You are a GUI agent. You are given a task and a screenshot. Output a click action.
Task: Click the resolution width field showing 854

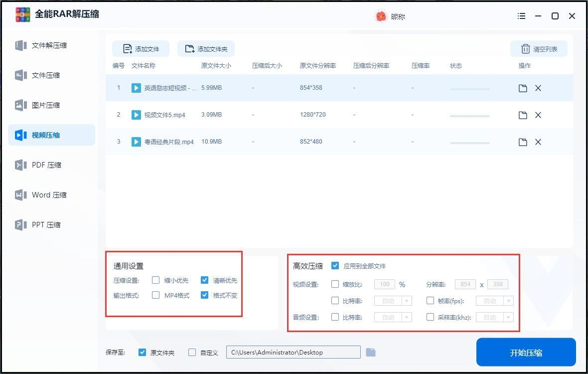tap(465, 284)
